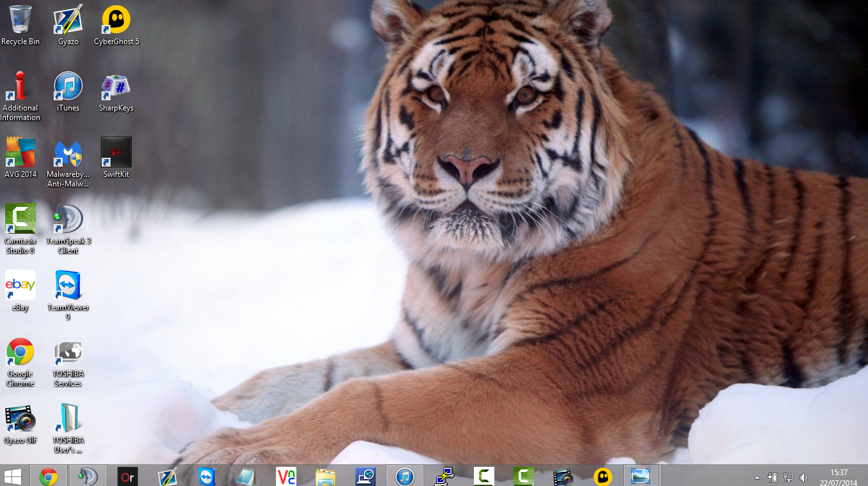Select the SwiftKit desktop shortcut

pos(116,158)
